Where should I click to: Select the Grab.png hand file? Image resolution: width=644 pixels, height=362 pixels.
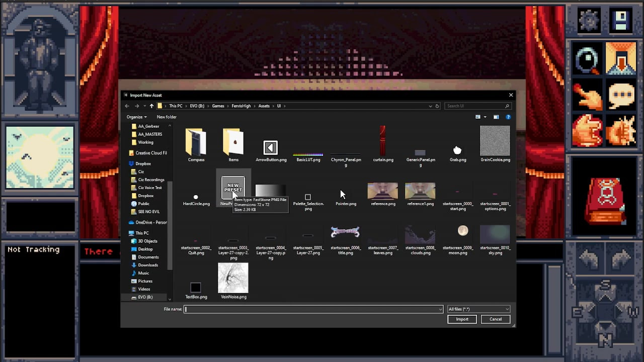(458, 153)
